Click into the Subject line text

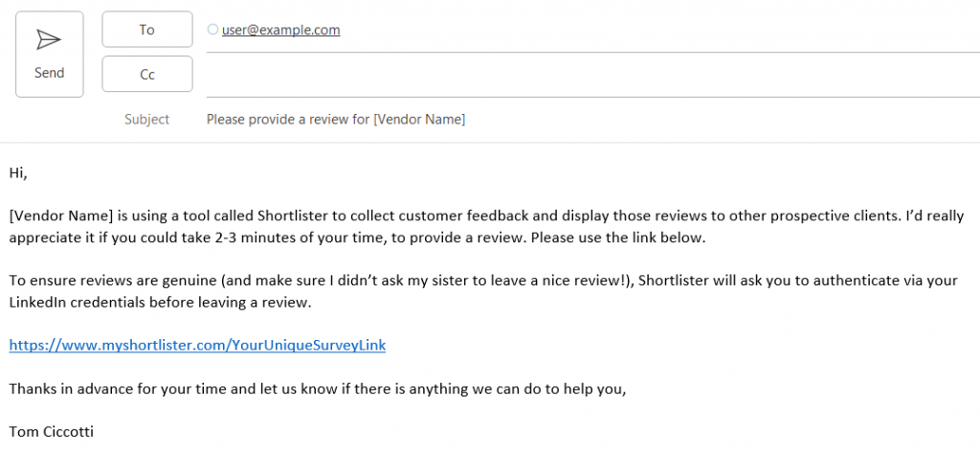(335, 120)
